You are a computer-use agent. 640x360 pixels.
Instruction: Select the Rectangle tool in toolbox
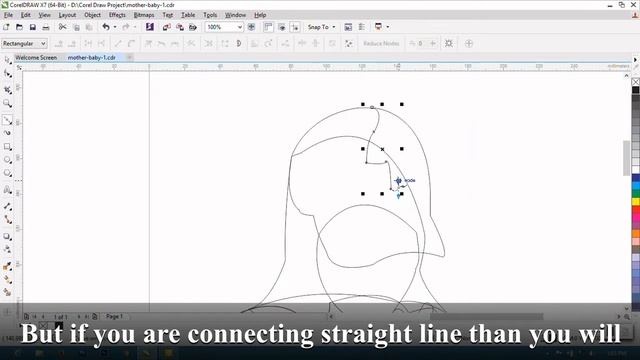tap(7, 147)
